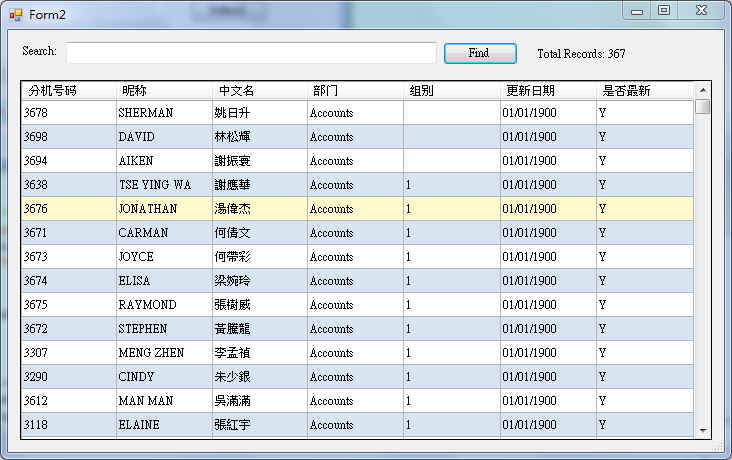Select Chinese name cell 吳滿滿
The height and width of the screenshot is (460, 732).
[260, 401]
